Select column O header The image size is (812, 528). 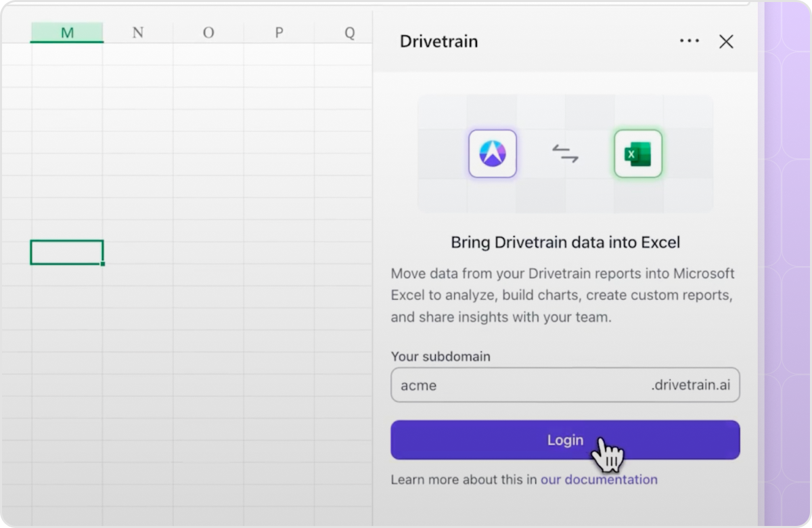click(208, 32)
